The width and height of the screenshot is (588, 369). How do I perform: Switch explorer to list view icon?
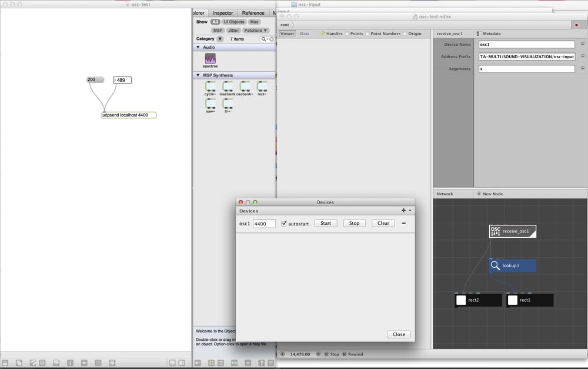pos(220,363)
